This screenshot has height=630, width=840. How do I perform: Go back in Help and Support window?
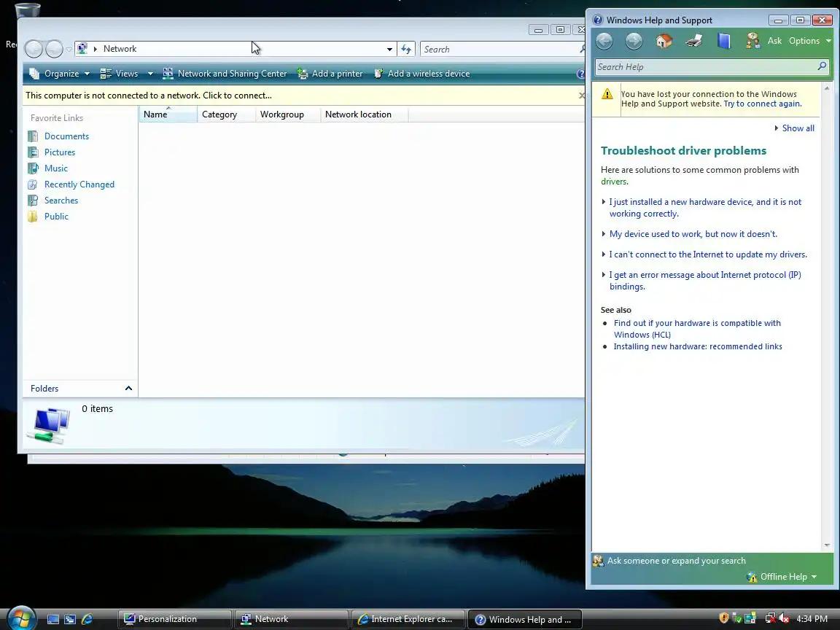coord(604,42)
